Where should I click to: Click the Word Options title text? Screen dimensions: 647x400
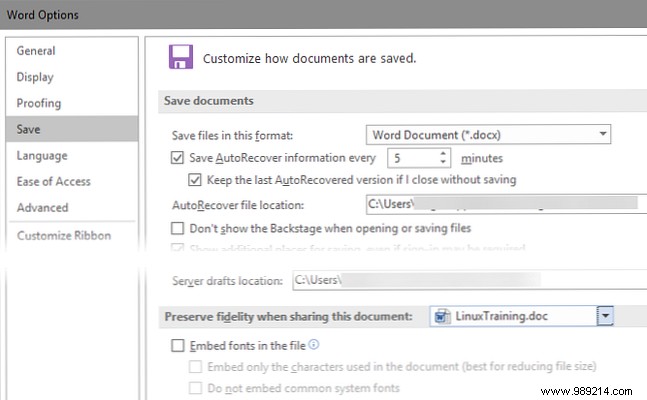click(43, 15)
